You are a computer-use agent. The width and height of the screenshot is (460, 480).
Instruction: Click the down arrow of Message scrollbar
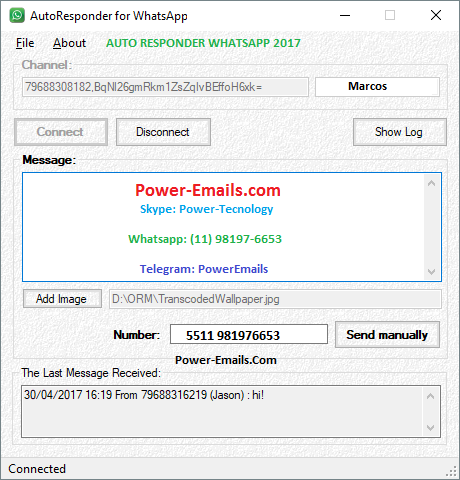tap(431, 272)
